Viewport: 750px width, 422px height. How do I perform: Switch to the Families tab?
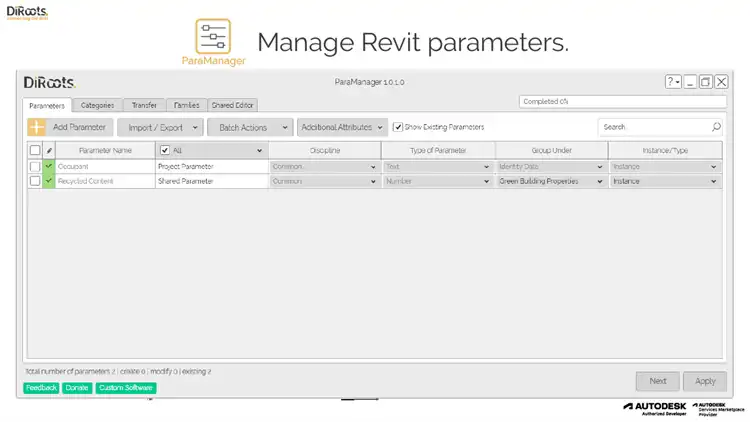187,105
